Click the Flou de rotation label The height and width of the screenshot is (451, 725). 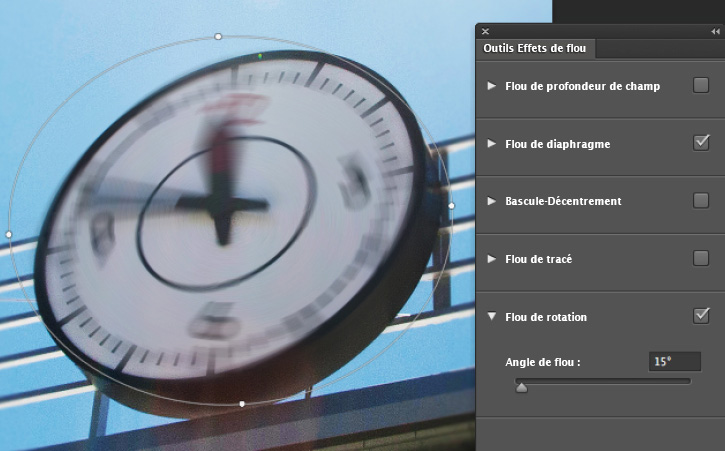tap(546, 317)
